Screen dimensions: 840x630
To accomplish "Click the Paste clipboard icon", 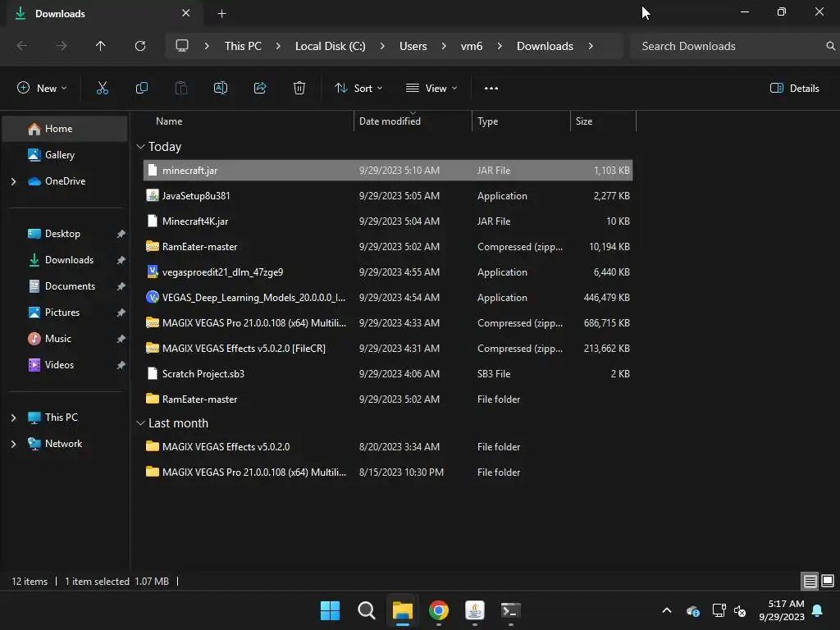I will 181,89.
